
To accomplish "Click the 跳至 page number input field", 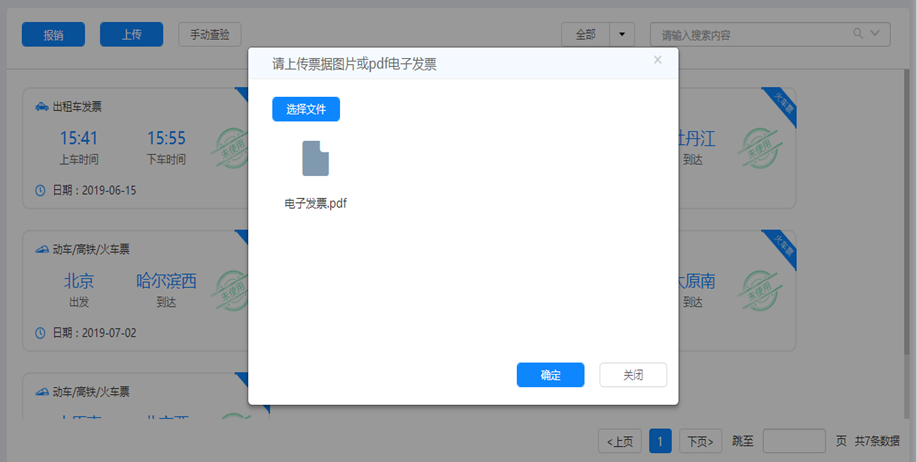I will coord(794,441).
